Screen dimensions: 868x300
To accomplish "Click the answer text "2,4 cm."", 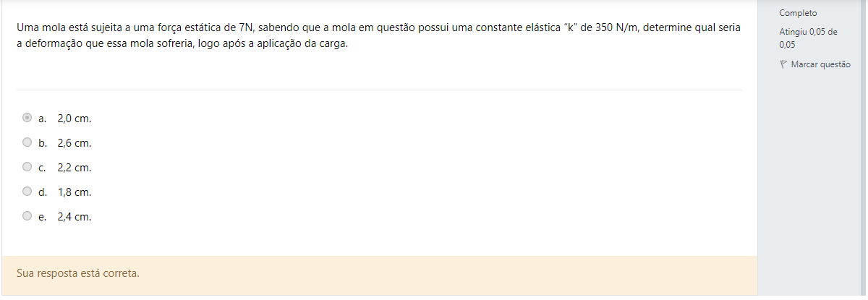I will [74, 216].
